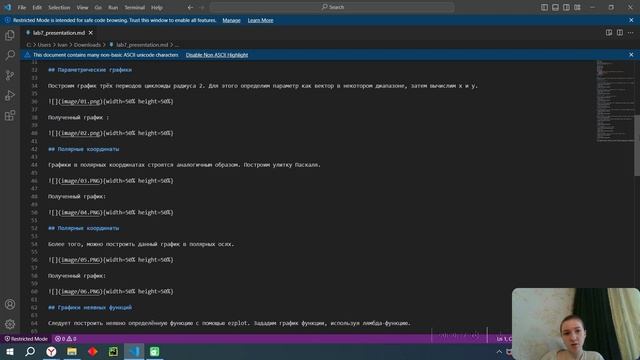Viewport: 640px width, 360px height.
Task: Show hidden system tray icons chevron
Action: 499,351
